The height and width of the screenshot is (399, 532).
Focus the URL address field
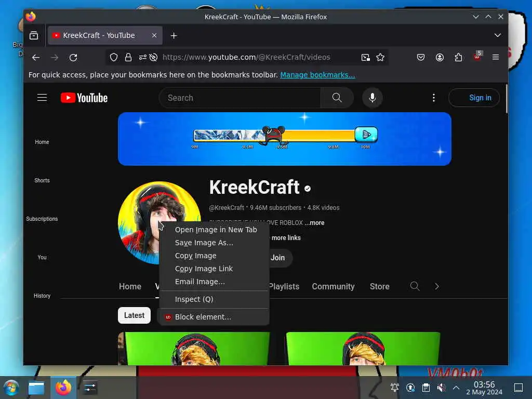[246, 57]
